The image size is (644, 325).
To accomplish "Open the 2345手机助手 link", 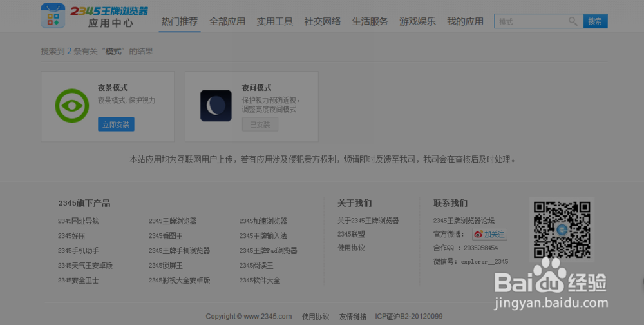I will [x=79, y=251].
